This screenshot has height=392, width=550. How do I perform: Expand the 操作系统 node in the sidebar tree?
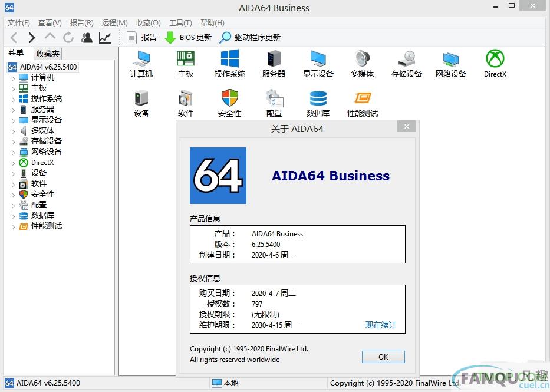click(14, 99)
